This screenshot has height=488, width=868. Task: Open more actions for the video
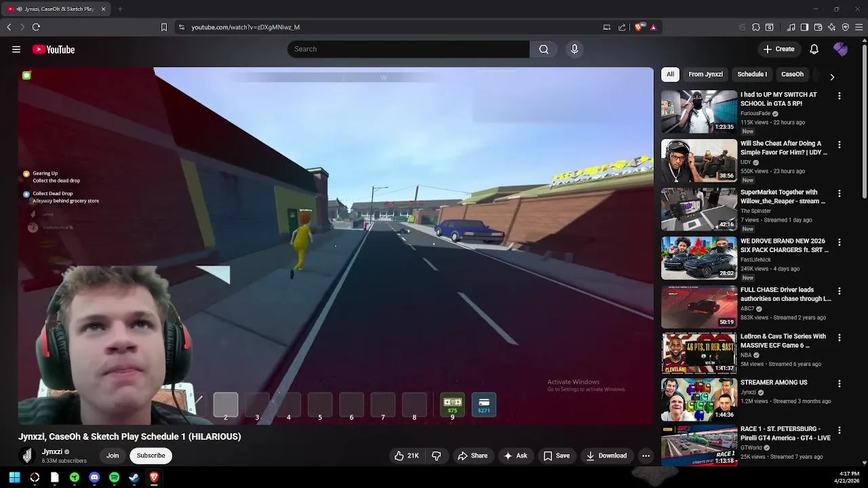646,456
